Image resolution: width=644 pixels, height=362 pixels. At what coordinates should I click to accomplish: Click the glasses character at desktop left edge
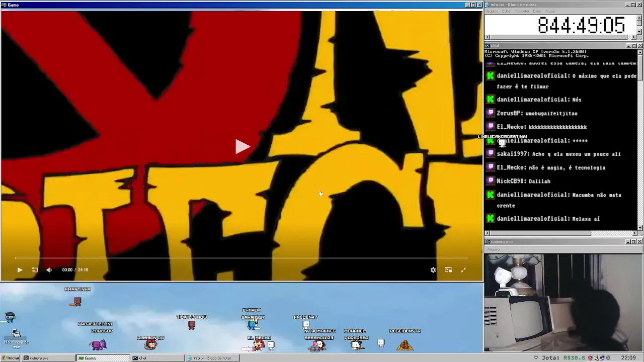(x=10, y=317)
